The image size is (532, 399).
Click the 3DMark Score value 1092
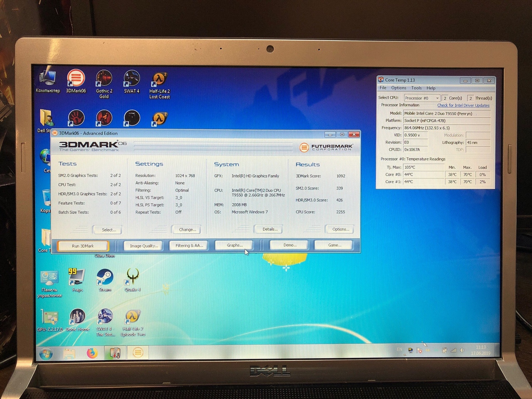(x=341, y=176)
